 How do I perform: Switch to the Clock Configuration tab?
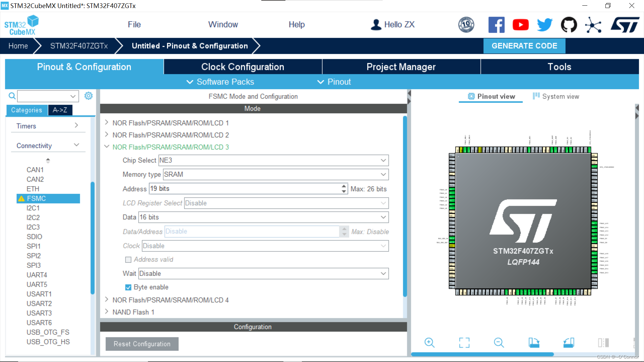242,67
